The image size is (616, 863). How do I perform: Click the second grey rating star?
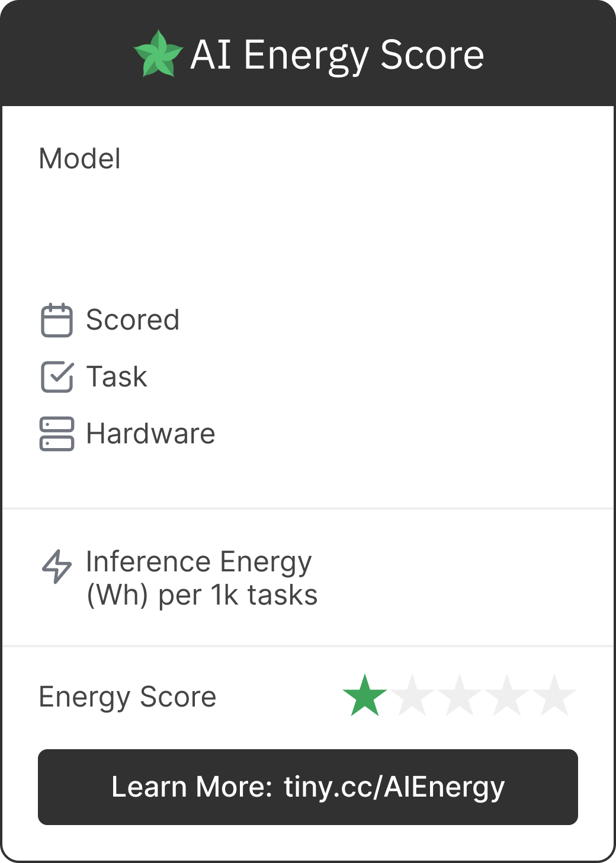(412, 696)
